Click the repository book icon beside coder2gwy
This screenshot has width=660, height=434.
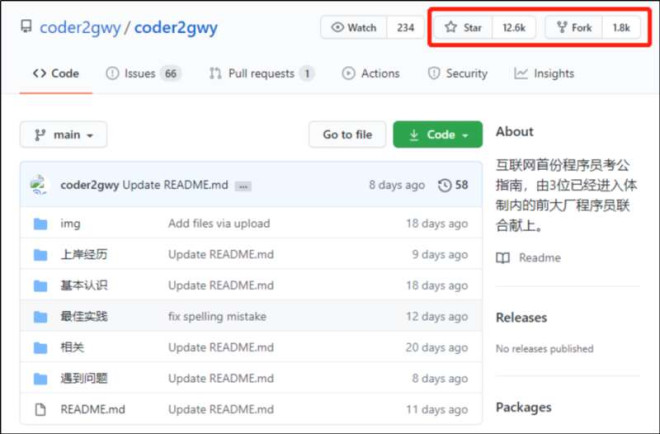(26, 27)
